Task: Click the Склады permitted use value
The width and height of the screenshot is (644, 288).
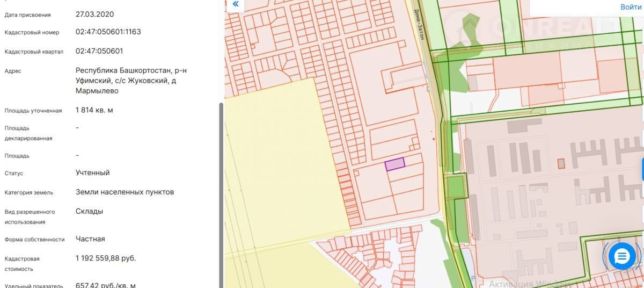Action: pyautogui.click(x=89, y=211)
